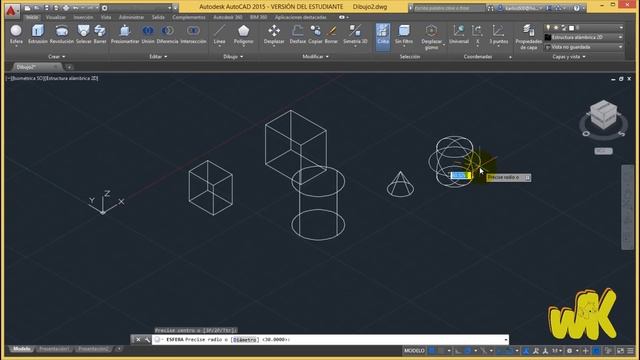This screenshot has height=360, width=640.
Task: Open the command line customization wrench
Action: pyautogui.click(x=147, y=340)
